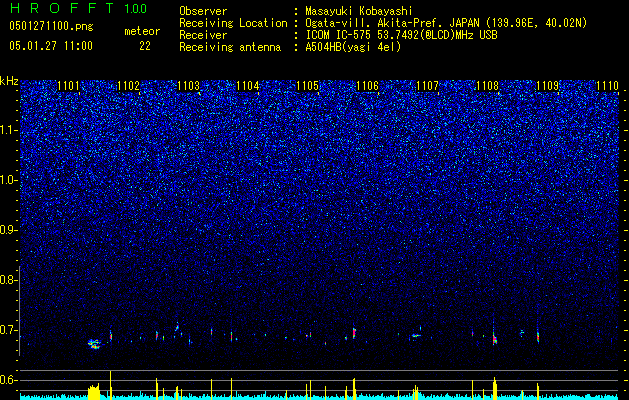Image resolution: width=629 pixels, height=400 pixels.
Task: Click the HROFFT 1.0.0 title text
Action: (x=78, y=8)
